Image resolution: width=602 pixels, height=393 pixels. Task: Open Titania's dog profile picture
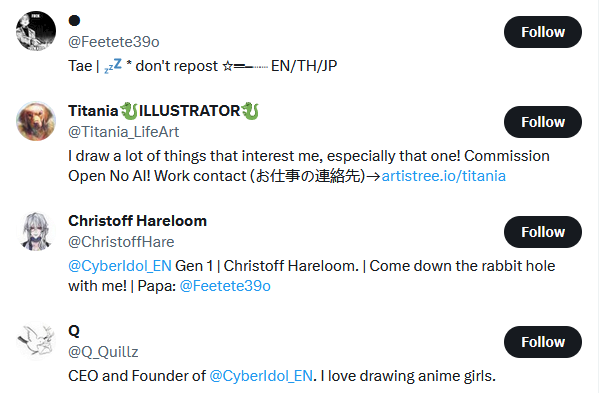(x=36, y=121)
